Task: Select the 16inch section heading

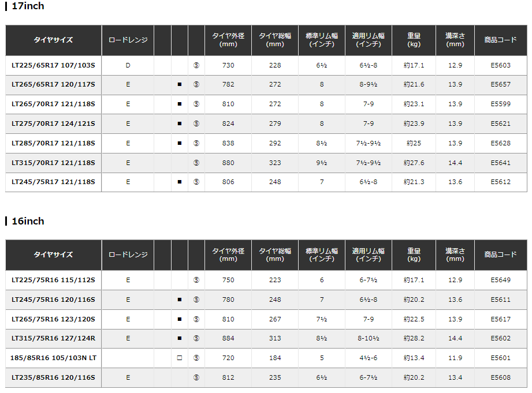Action: [27, 221]
